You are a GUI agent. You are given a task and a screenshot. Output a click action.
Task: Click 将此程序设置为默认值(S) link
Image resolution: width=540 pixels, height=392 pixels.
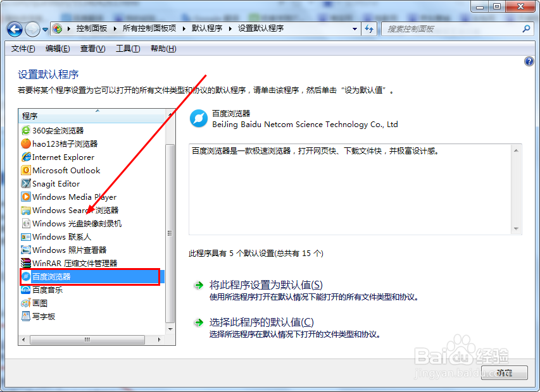[266, 285]
